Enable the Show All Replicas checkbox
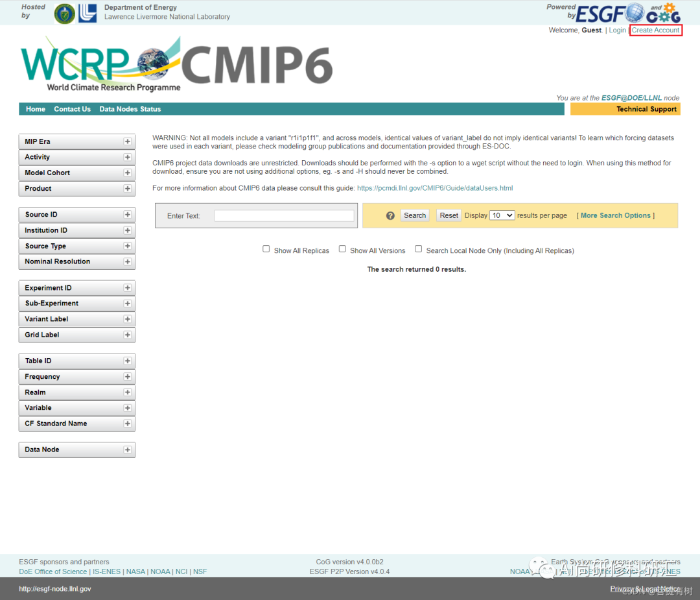Viewport: 700px width, 600px height. pyautogui.click(x=266, y=248)
